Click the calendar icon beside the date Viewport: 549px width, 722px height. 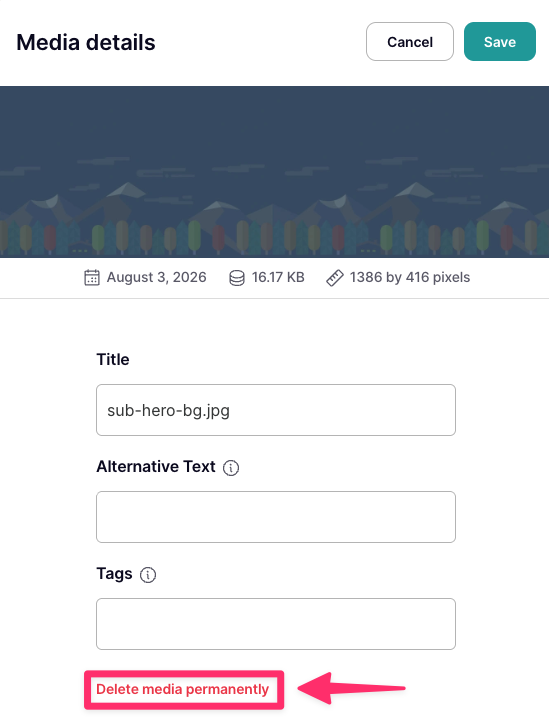tap(92, 278)
